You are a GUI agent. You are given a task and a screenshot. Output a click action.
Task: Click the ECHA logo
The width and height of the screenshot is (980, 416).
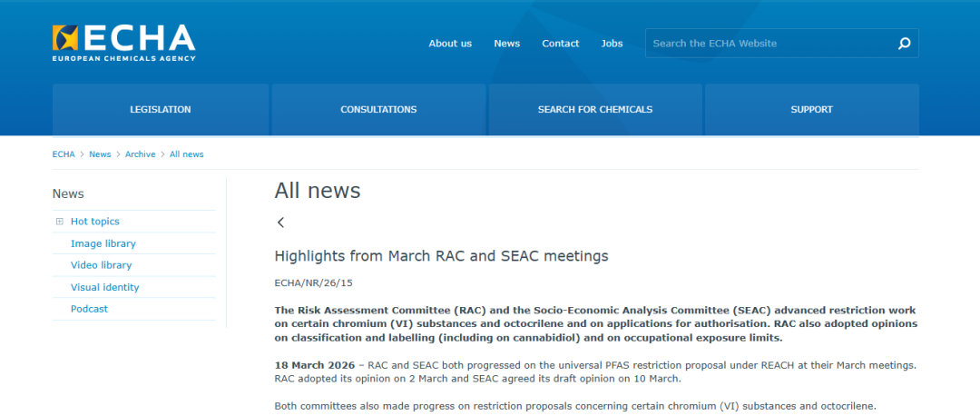tap(123, 43)
